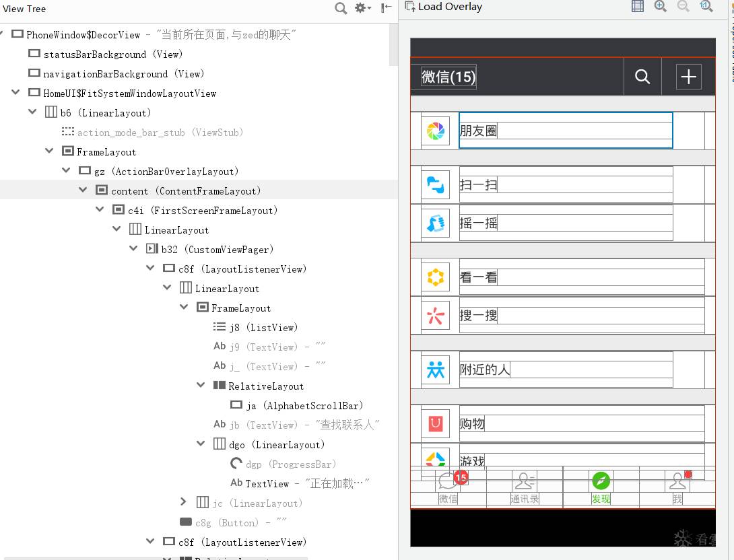Click the Load Overlay button

(443, 7)
